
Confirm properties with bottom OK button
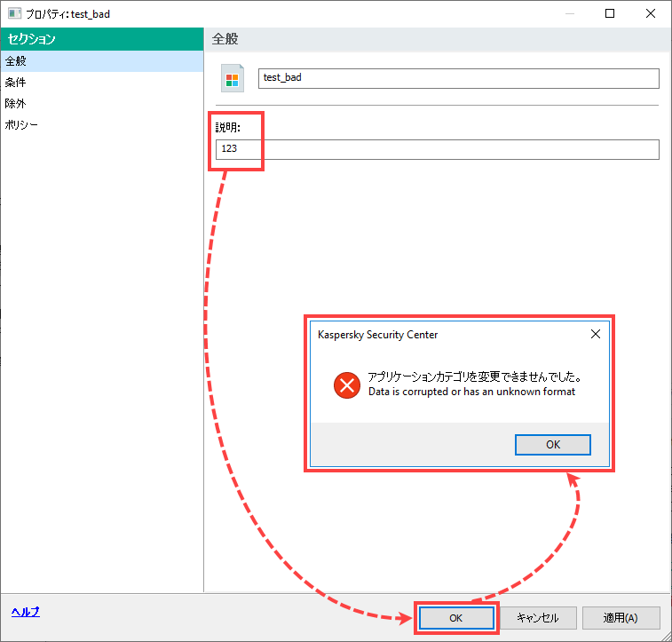[x=456, y=618]
